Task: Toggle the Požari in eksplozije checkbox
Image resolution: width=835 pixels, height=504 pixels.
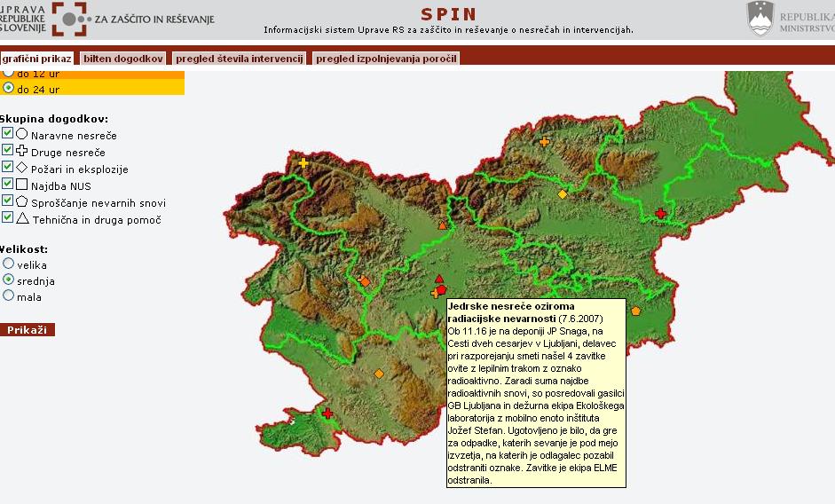Action: point(8,167)
